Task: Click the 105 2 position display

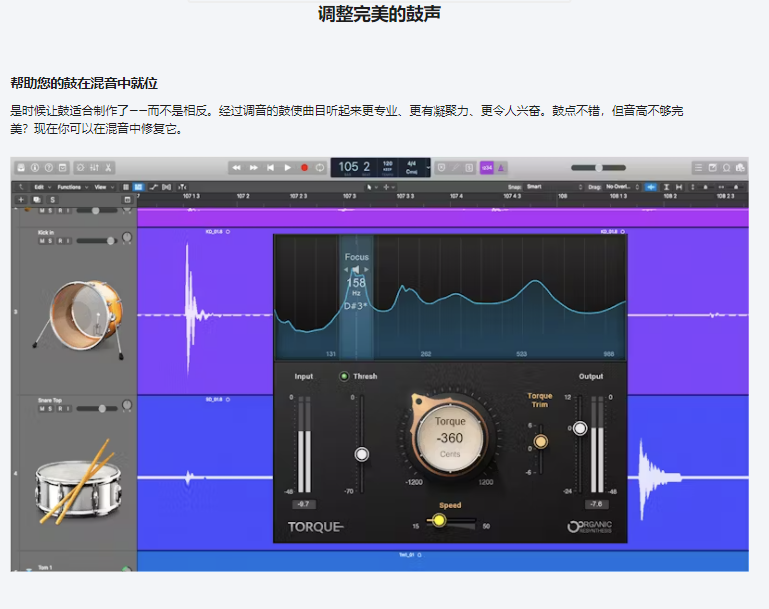Action: [354, 167]
